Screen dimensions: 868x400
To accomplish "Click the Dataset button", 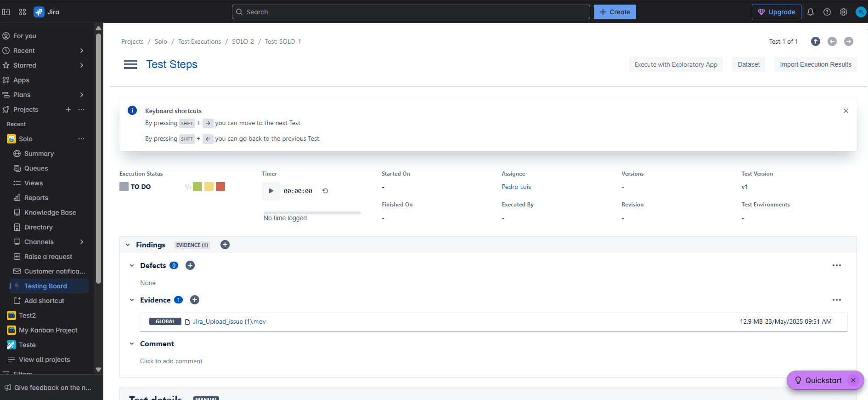I will tap(749, 64).
